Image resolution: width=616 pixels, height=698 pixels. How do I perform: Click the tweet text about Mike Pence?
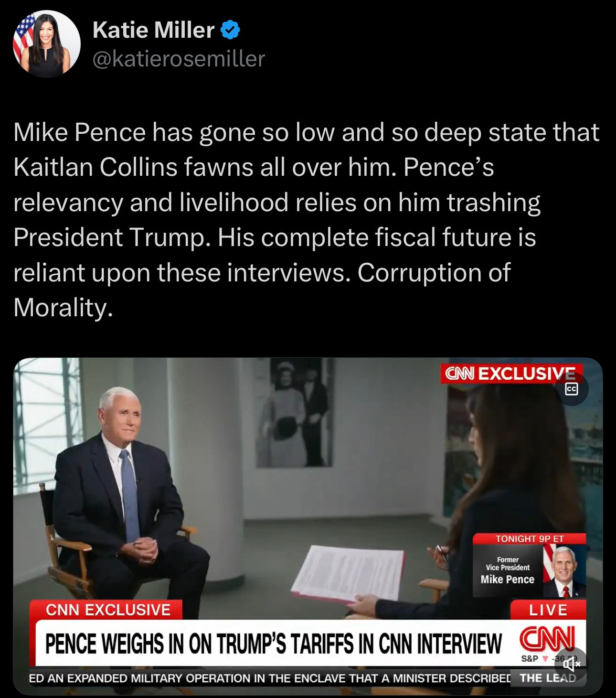(x=306, y=219)
